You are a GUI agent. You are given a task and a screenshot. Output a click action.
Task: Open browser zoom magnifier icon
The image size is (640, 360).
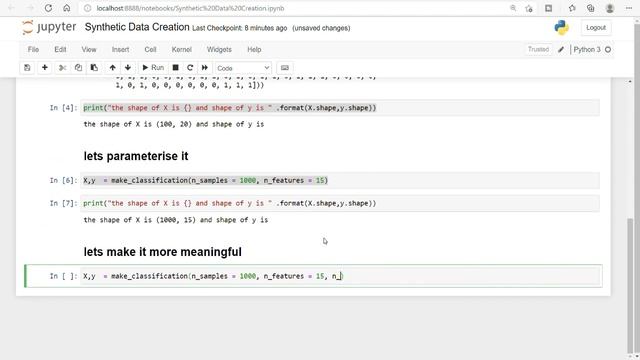pos(513,8)
